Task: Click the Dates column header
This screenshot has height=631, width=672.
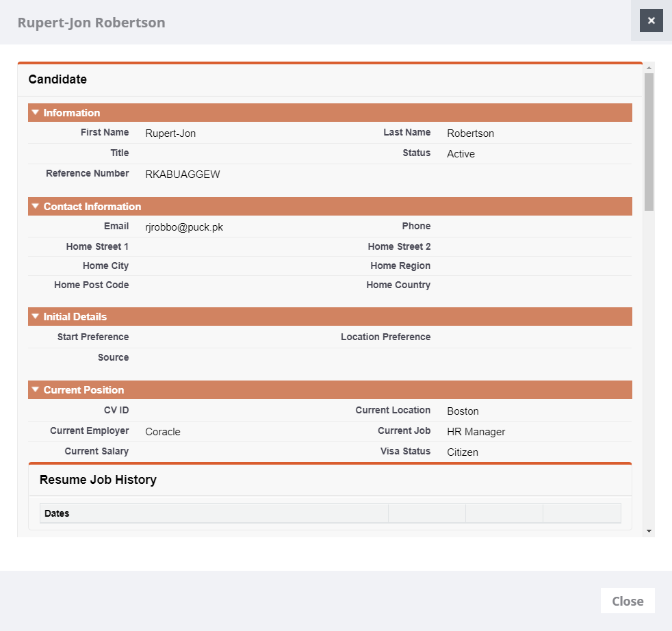Action: (x=57, y=513)
